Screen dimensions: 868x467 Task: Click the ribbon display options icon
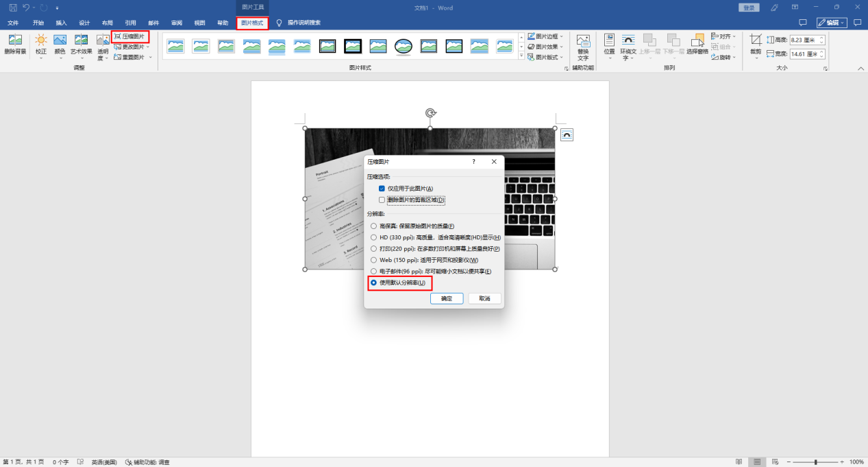tap(795, 8)
